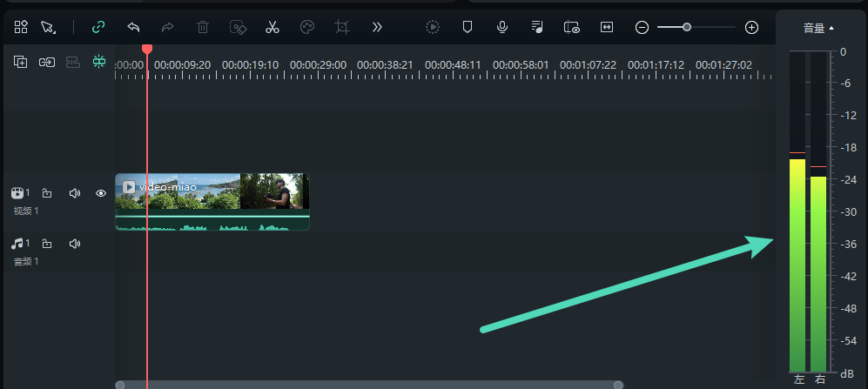This screenshot has height=389, width=868.
Task: Start voiceover recording with the microphone icon
Action: click(x=502, y=27)
